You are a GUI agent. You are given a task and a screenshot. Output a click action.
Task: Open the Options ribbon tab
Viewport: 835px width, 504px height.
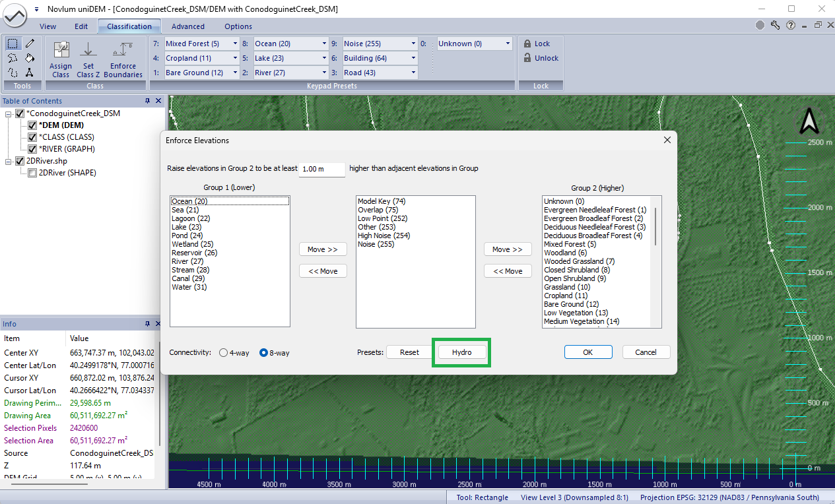238,26
